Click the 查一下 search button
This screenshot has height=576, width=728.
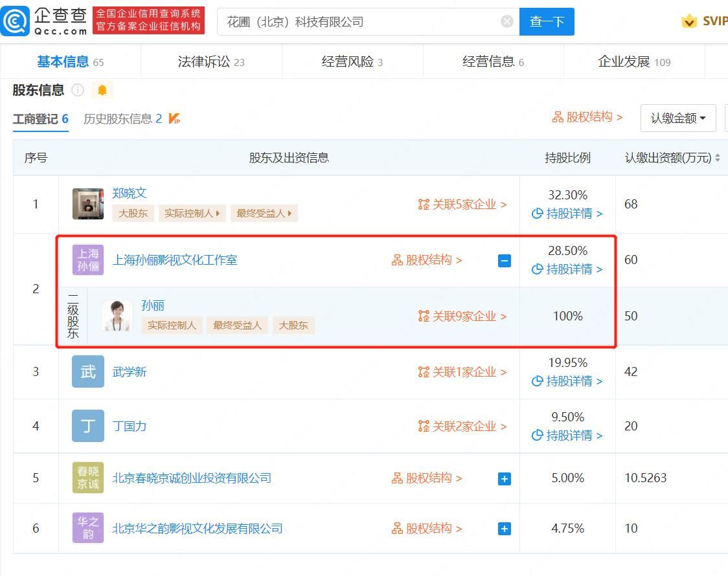pos(547,21)
